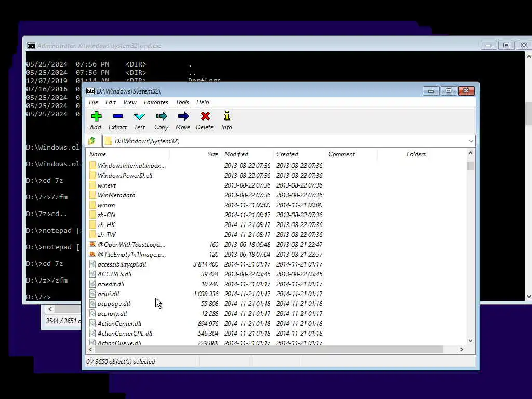Image resolution: width=532 pixels, height=399 pixels.
Task: Sort by the Size column header
Action: pos(195,154)
